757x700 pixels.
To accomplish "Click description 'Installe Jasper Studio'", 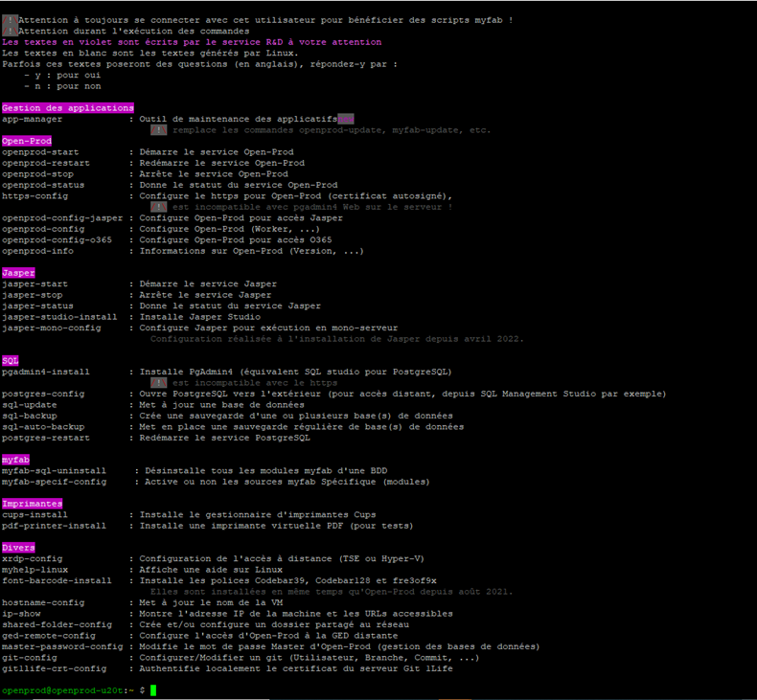I will coord(200,317).
